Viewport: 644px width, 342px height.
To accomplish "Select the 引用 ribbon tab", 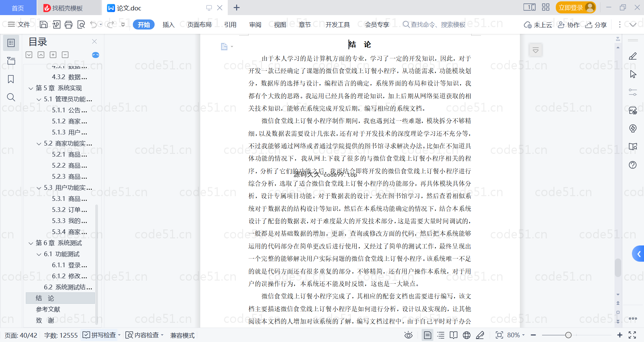I will (230, 24).
